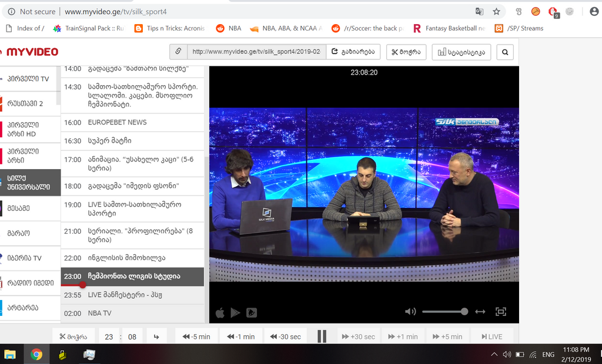
Task: Skip forward 30 seconds
Action: pos(358,336)
